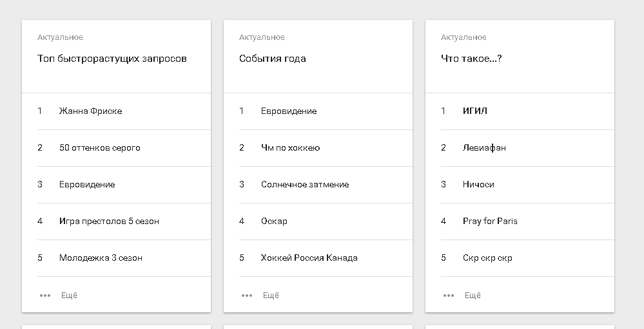Click Хоккей Россия Канада in events list

pyautogui.click(x=309, y=258)
